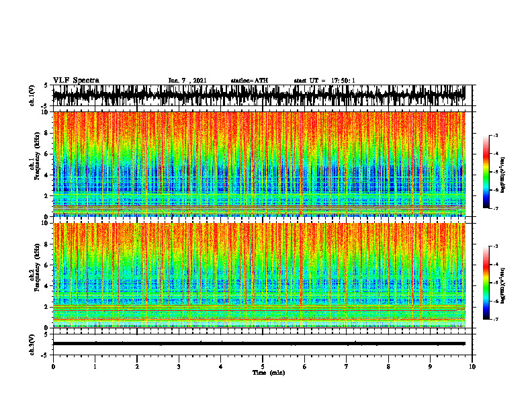Click the "-7" label on ch.2 color bar
Screen dimensions: 532x411
pyautogui.click(x=496, y=319)
